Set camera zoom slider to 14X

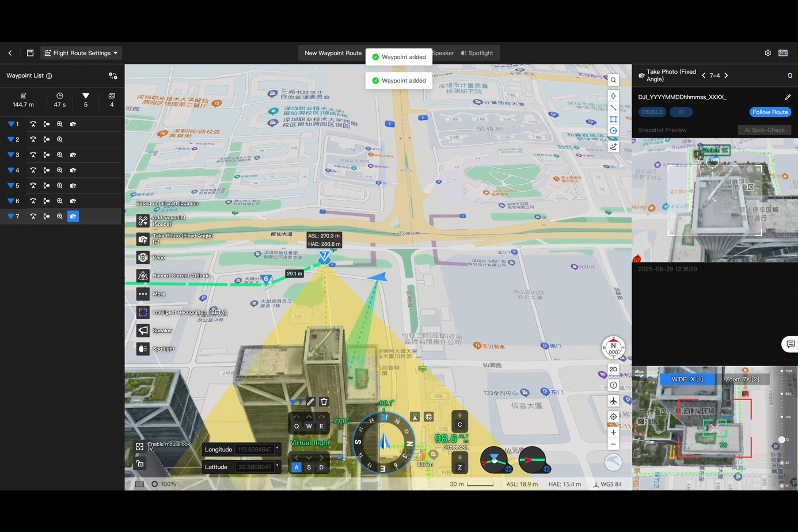coord(781,417)
